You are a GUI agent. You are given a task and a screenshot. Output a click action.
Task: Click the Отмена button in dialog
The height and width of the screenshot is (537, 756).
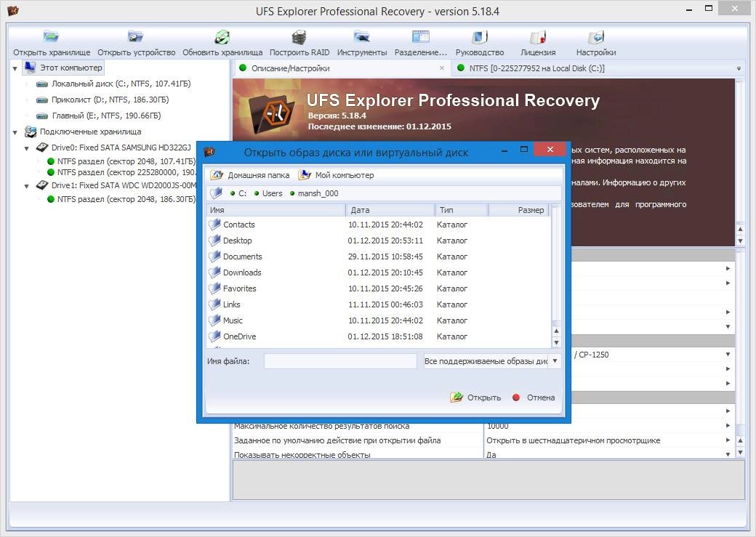[534, 397]
